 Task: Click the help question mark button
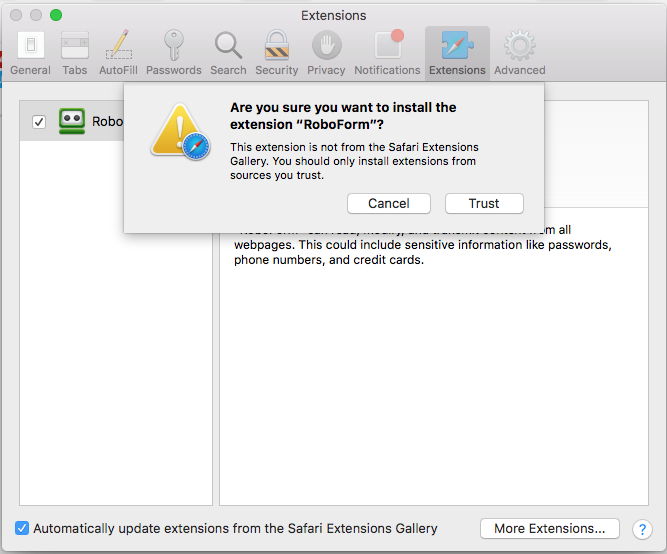click(642, 529)
